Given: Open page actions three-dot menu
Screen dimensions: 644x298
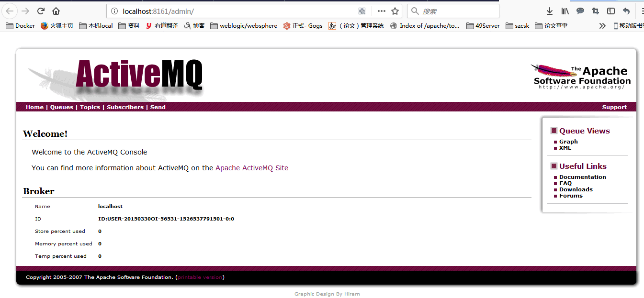Looking at the screenshot, I should pos(382,11).
